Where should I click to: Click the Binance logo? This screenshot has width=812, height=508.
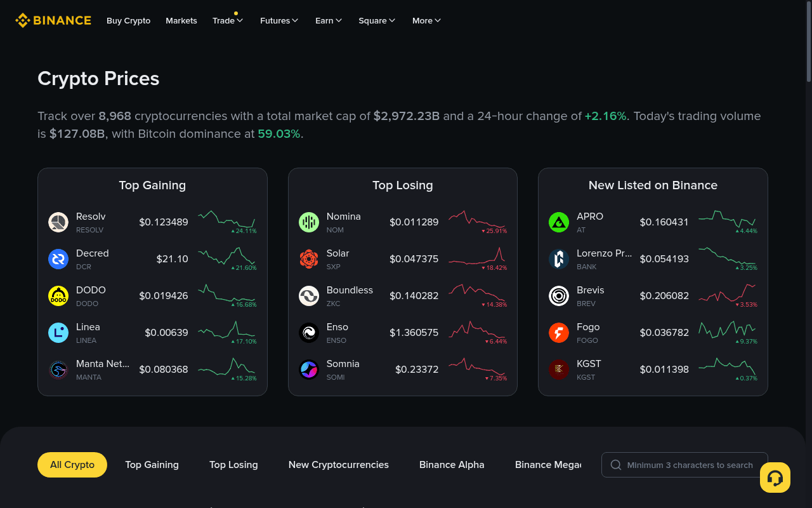point(53,20)
